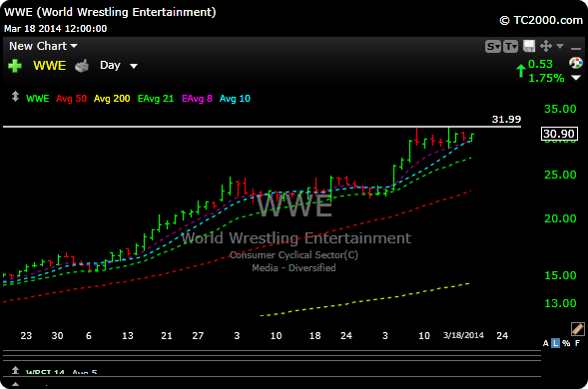
Task: Select the WWE price plot legend label
Action: [38, 99]
